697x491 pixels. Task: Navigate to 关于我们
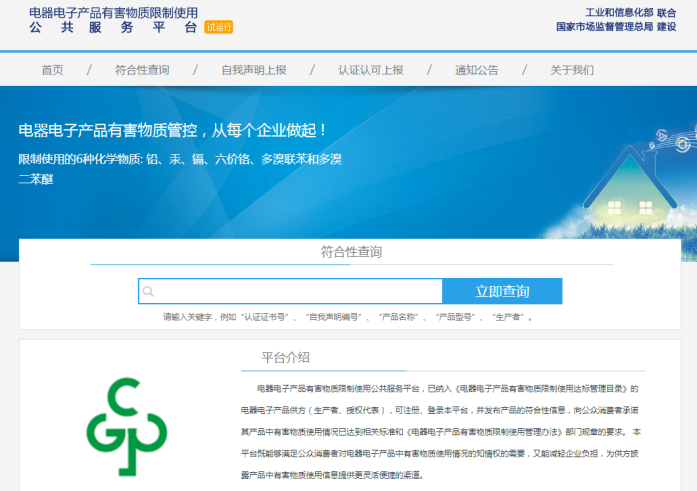point(572,70)
